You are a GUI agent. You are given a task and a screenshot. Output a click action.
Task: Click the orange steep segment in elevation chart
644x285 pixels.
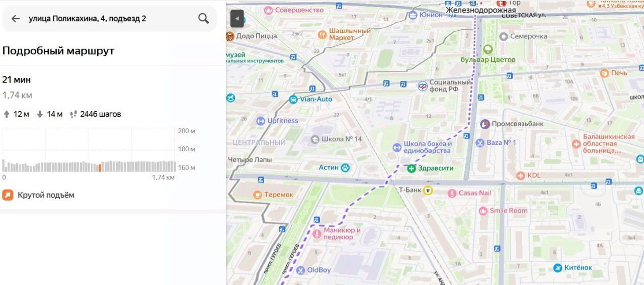[100, 168]
